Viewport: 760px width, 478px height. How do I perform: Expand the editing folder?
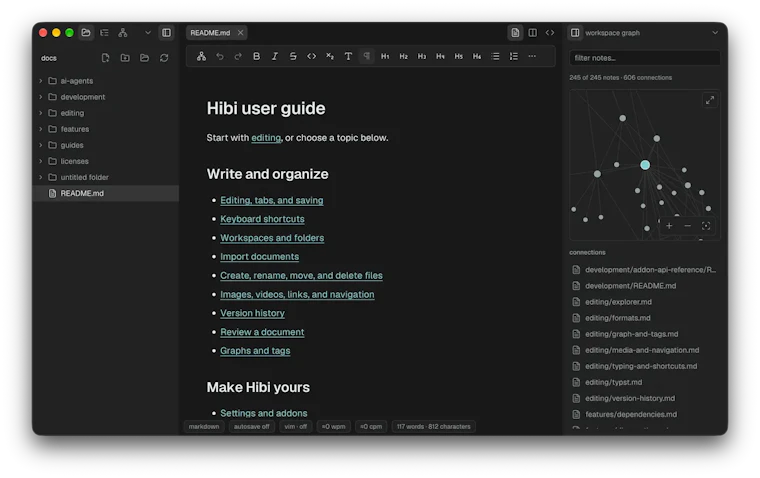(41, 113)
